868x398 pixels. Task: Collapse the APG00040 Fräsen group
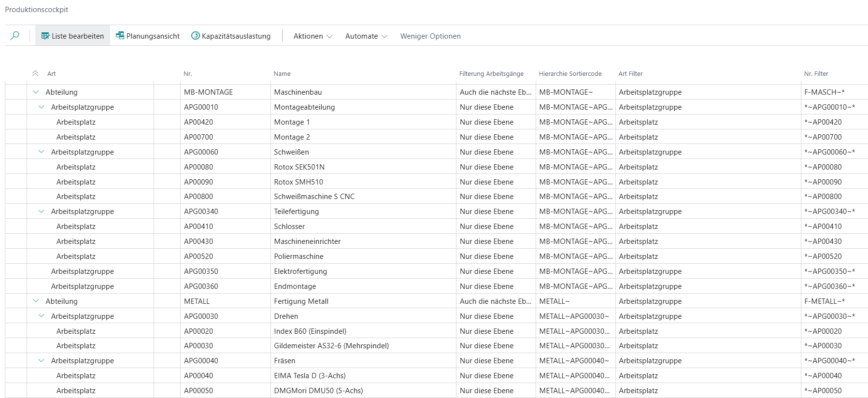(x=41, y=360)
